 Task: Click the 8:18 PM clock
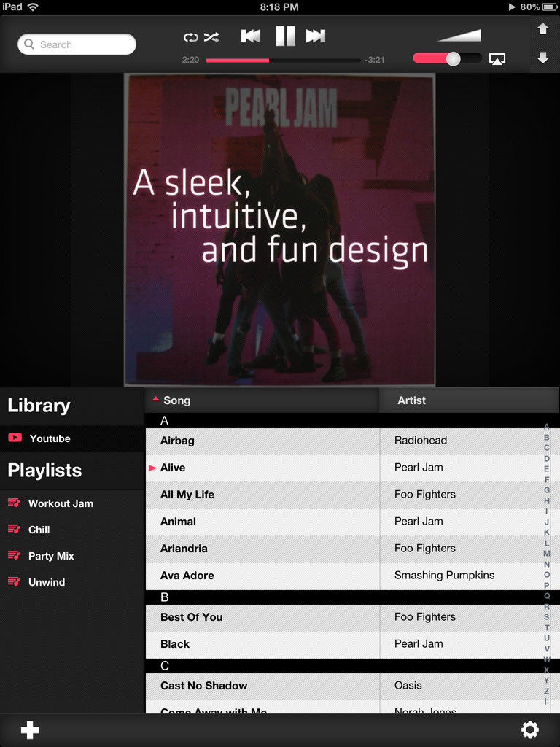tap(279, 7)
